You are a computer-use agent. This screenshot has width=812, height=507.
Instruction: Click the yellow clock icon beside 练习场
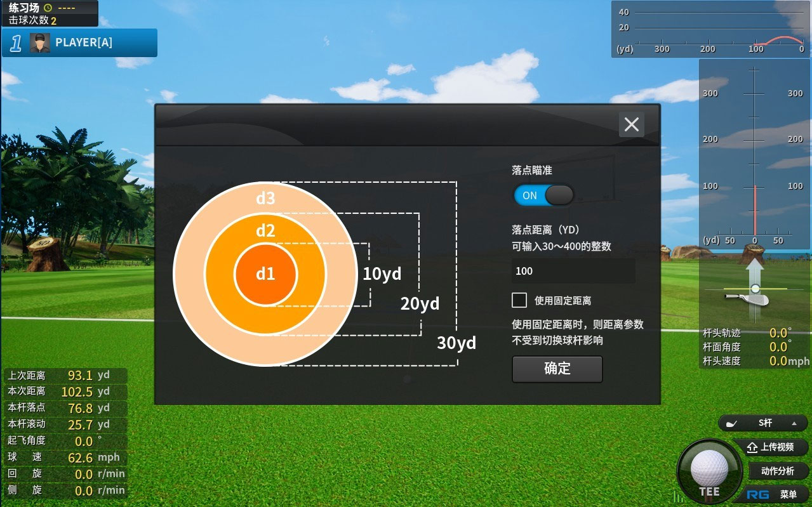click(47, 8)
